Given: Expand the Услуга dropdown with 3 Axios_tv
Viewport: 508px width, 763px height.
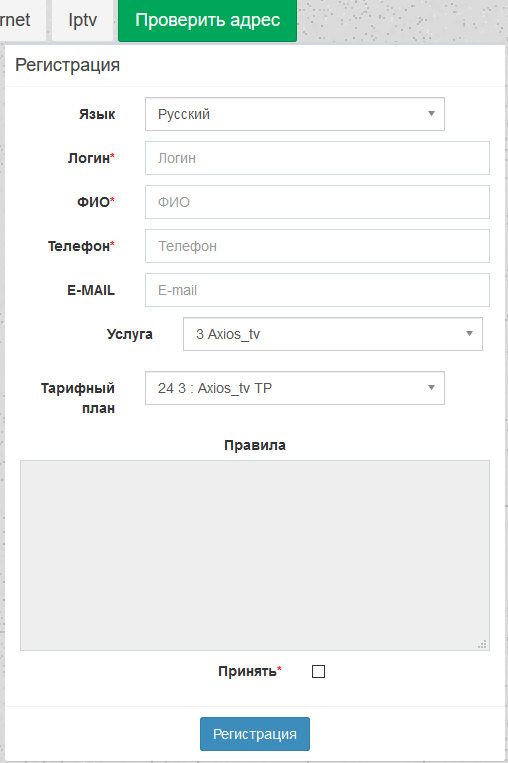Looking at the screenshot, I should tap(333, 334).
